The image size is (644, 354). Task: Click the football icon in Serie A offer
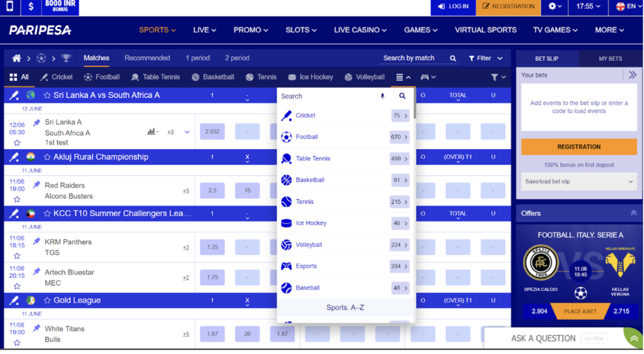pyautogui.click(x=580, y=293)
